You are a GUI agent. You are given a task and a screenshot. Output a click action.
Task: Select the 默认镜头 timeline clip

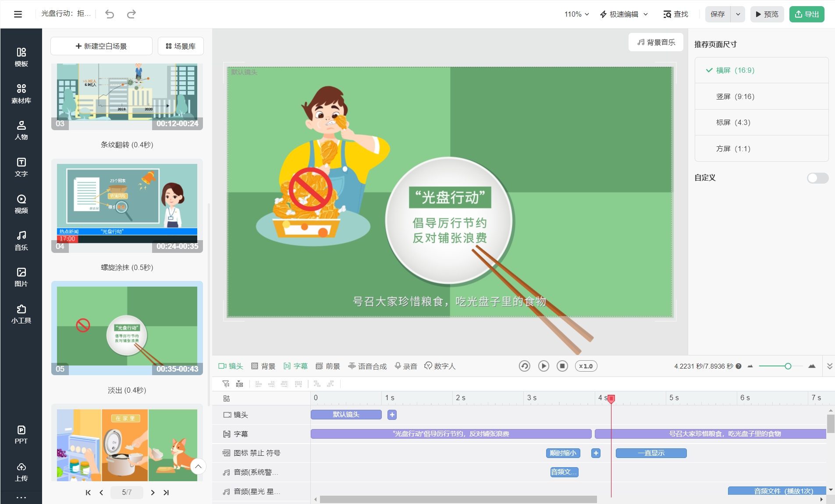(346, 415)
